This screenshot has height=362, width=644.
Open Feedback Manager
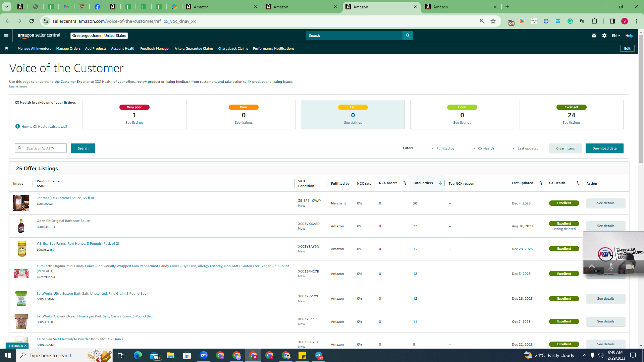coord(155,48)
